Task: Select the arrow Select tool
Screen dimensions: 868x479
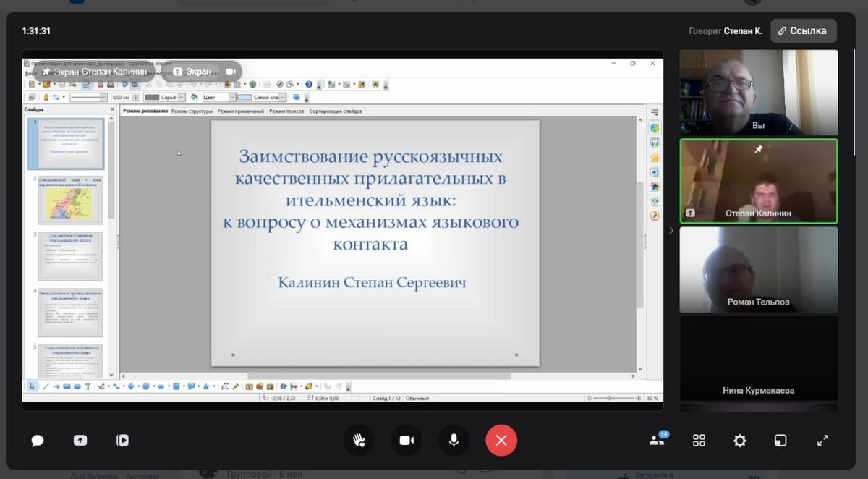Action: (32, 386)
